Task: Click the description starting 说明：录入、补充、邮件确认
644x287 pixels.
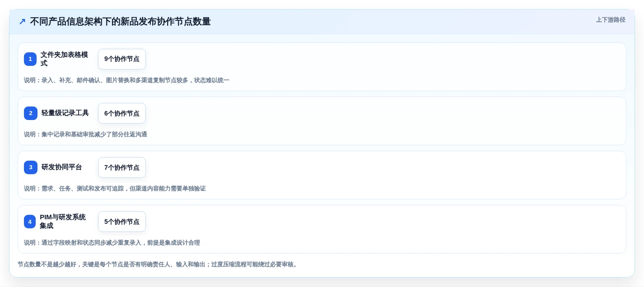Action: tap(126, 80)
